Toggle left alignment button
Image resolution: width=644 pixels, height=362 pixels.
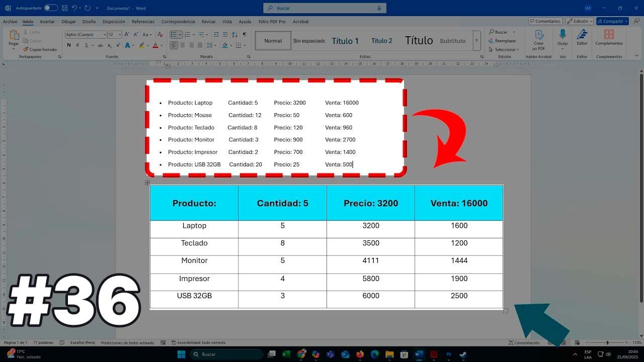pos(174,45)
